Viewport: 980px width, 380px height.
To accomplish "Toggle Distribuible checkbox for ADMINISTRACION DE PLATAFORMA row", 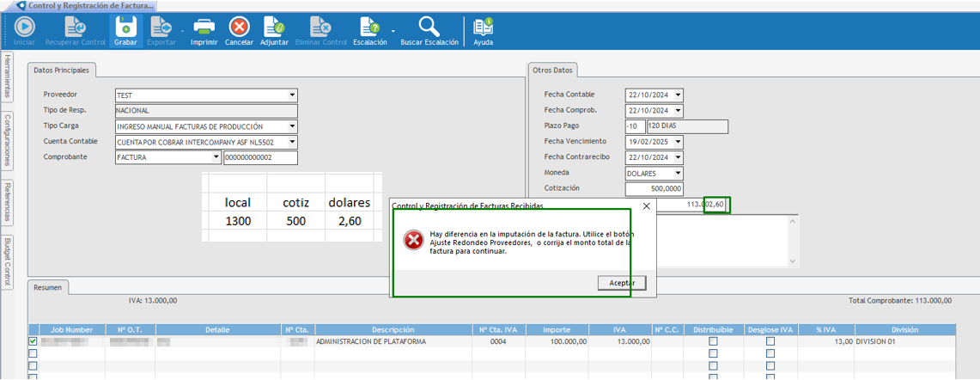I will (713, 341).
